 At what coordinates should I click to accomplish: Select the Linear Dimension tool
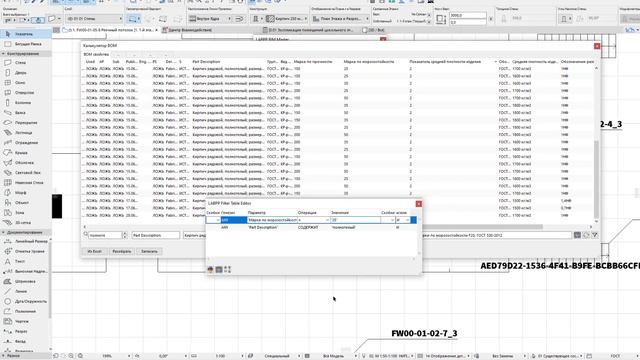coord(24,241)
